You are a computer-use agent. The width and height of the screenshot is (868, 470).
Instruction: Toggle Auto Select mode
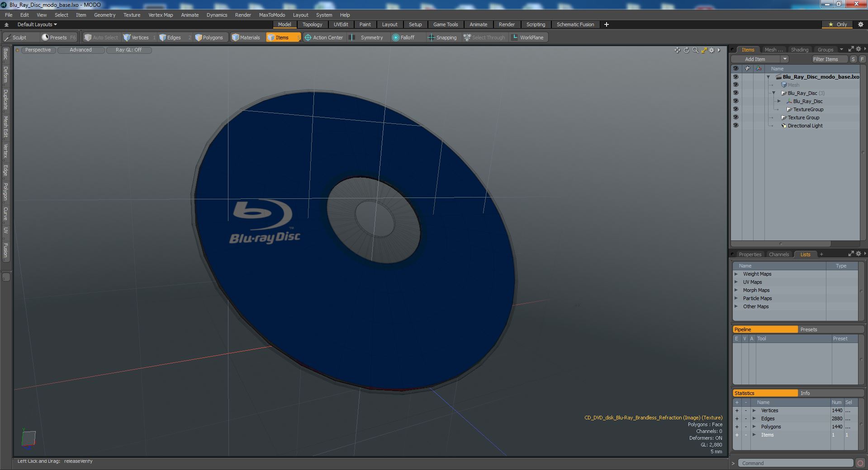click(x=101, y=38)
